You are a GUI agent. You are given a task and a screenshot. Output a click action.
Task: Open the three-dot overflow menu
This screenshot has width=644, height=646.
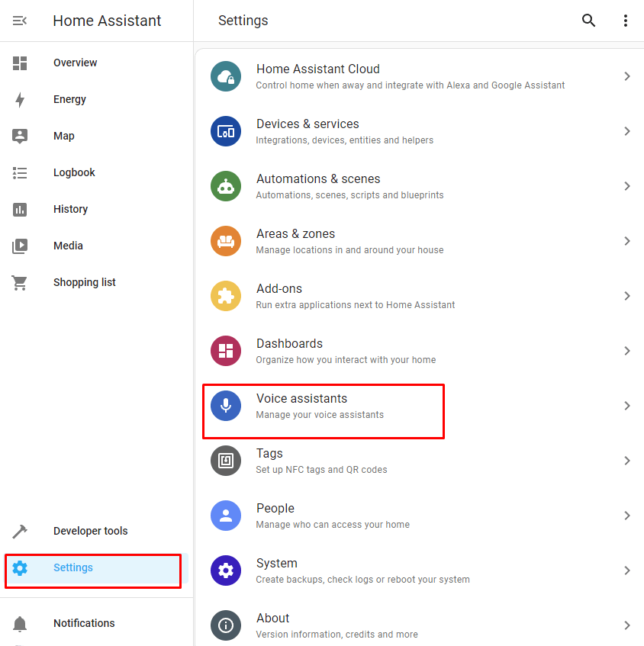pyautogui.click(x=626, y=21)
